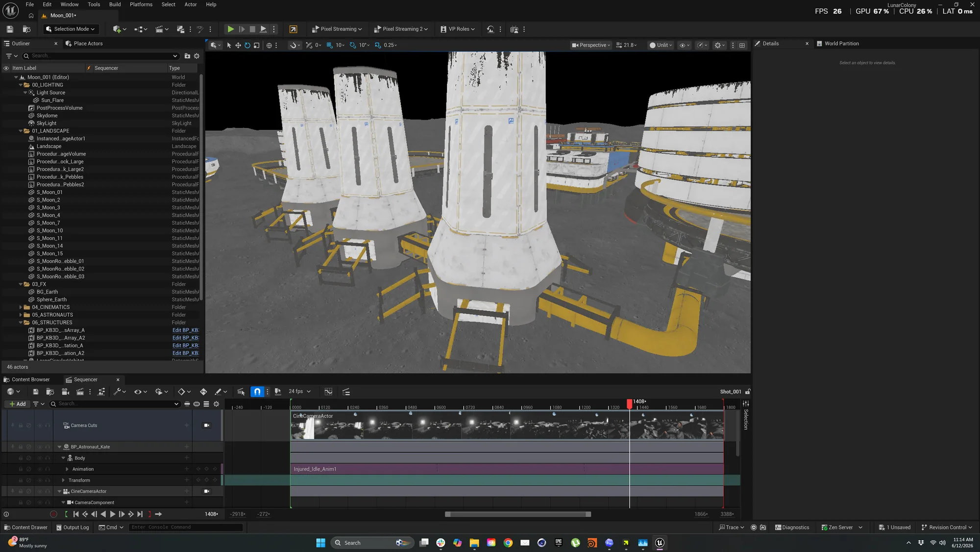
Task: Toggle visibility eye in Outliner header
Action: point(6,68)
